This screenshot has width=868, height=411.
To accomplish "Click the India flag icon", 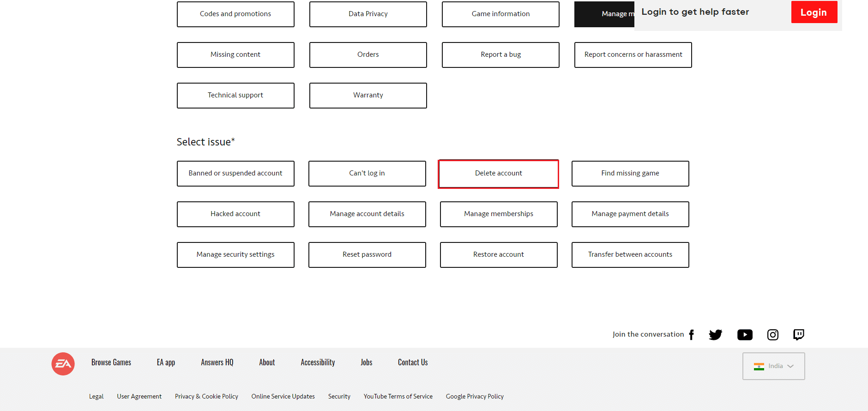I will click(759, 366).
